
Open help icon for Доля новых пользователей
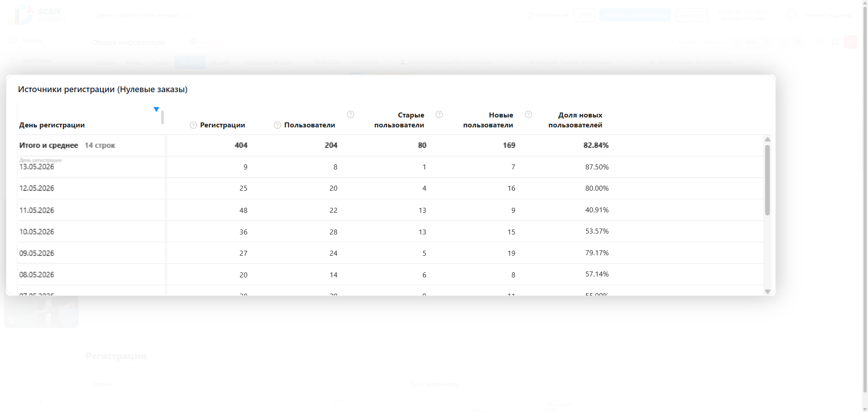click(528, 115)
